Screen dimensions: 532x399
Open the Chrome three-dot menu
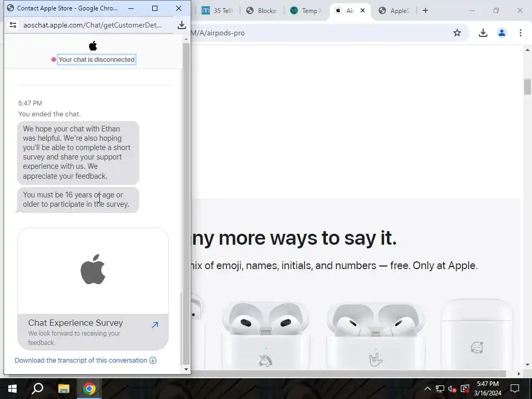[x=521, y=33]
